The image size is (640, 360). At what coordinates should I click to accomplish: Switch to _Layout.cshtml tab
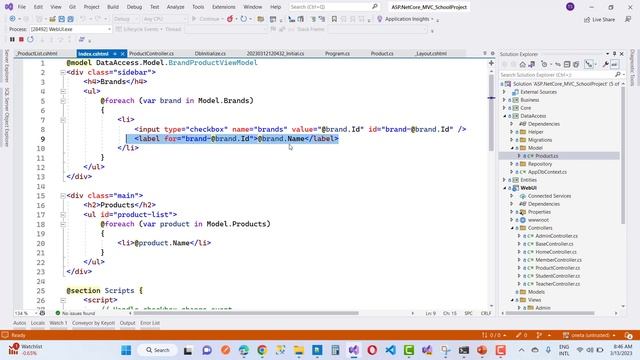click(431, 53)
